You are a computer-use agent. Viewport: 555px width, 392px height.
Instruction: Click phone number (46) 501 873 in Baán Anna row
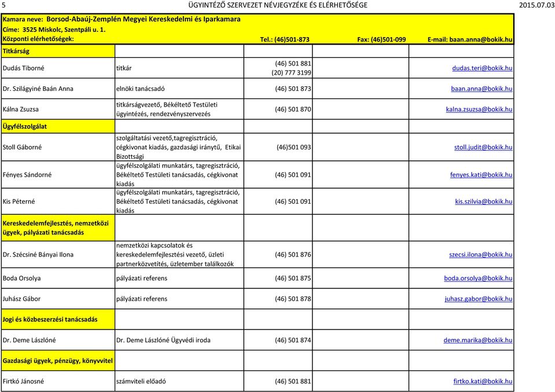click(x=293, y=89)
